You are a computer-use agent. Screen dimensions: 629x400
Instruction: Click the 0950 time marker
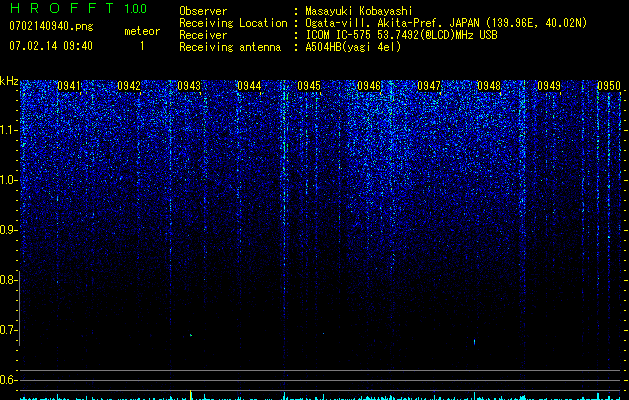tap(609, 86)
